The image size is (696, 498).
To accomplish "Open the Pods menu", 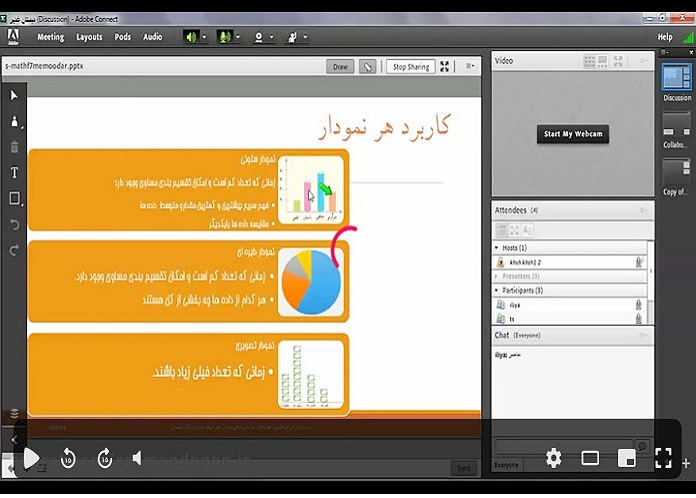I will click(123, 37).
